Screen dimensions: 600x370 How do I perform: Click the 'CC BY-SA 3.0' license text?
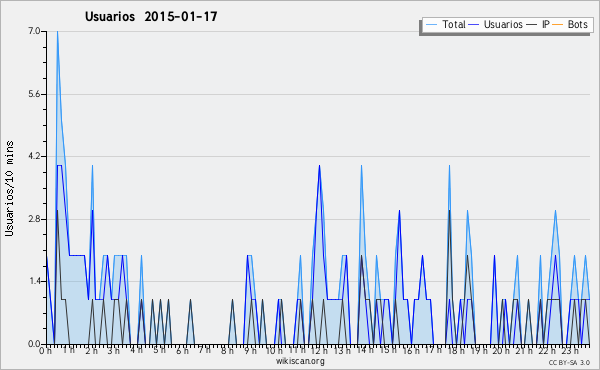(569, 362)
